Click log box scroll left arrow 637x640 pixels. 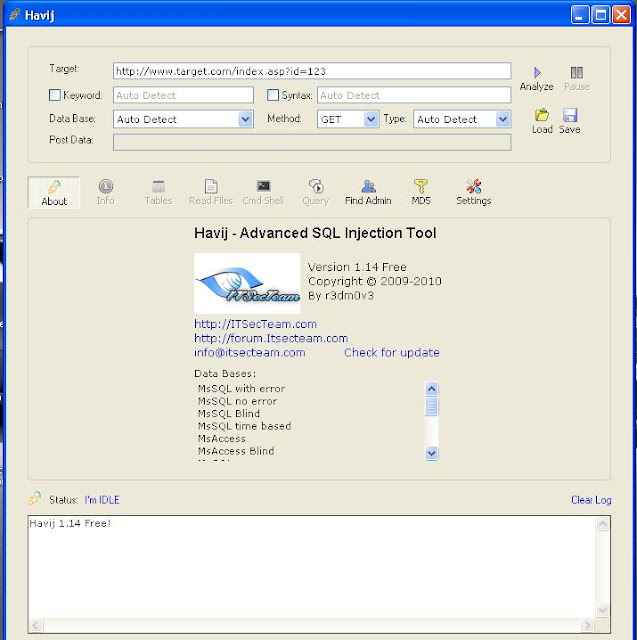point(36,625)
